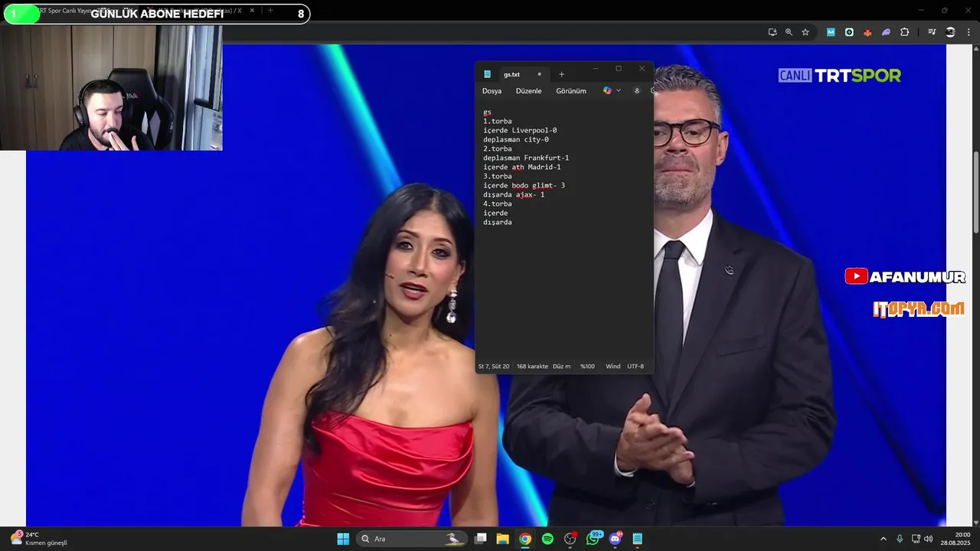Click the '3.torba' line in Notepad

497,176
